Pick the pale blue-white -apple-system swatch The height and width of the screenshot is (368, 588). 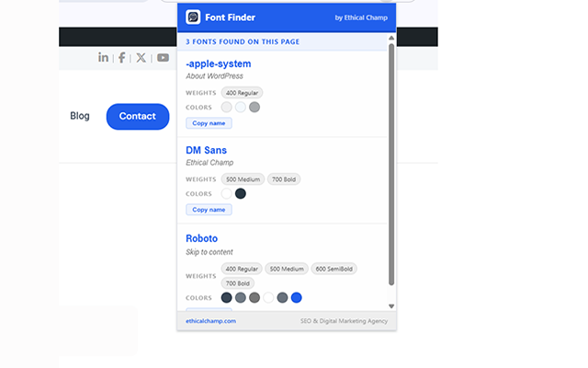coord(241,107)
